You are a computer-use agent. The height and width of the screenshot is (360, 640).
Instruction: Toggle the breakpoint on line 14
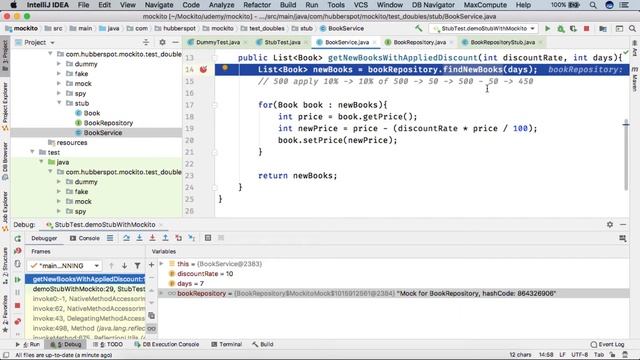tap(203, 69)
